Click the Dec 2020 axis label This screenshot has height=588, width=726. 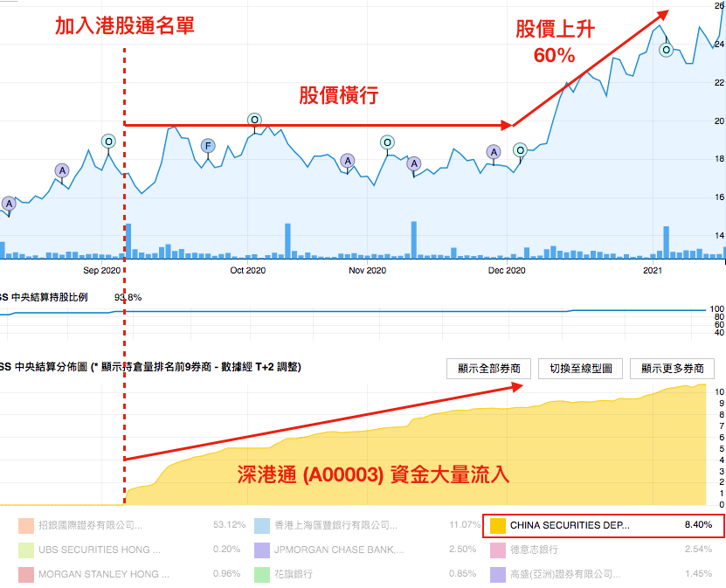pos(507,270)
